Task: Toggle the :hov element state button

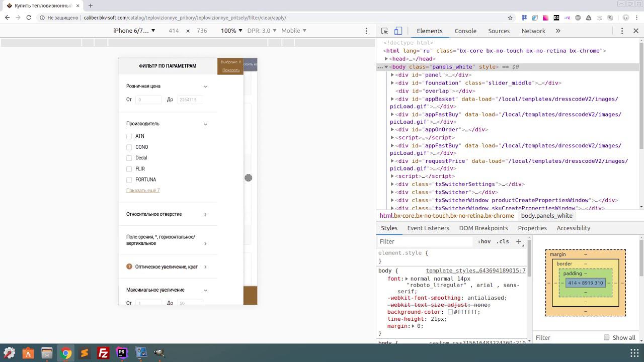Action: pos(484,241)
